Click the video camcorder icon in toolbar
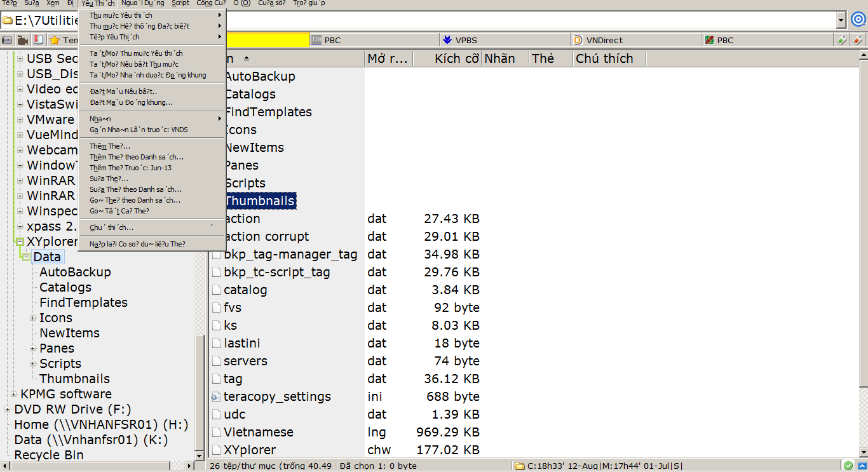 point(23,40)
